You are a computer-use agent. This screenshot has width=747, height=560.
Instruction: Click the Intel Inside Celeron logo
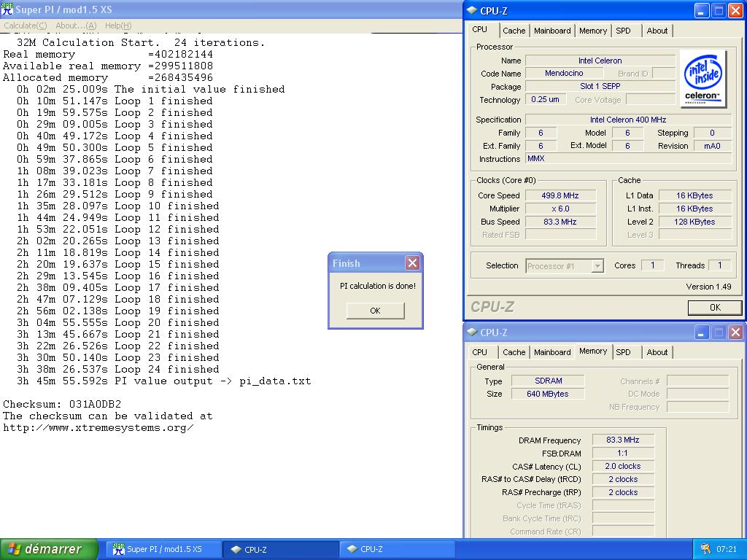pos(703,79)
